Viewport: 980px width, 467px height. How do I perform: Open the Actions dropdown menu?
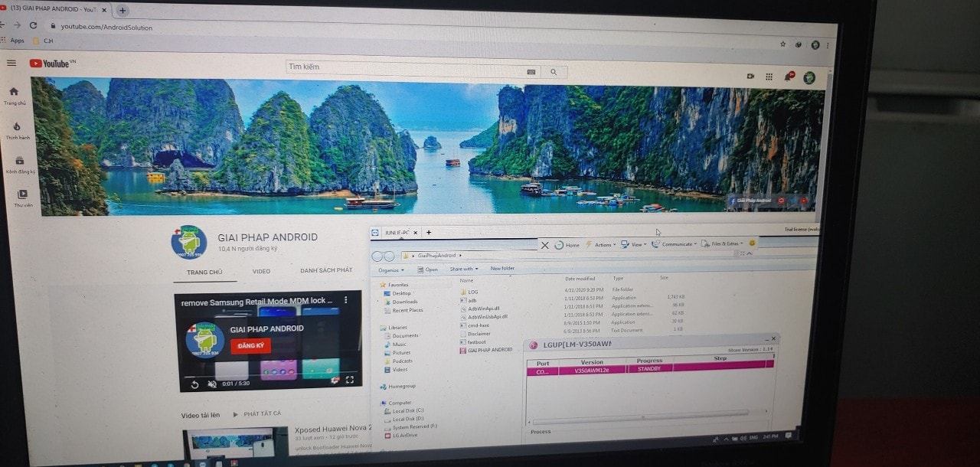[600, 245]
